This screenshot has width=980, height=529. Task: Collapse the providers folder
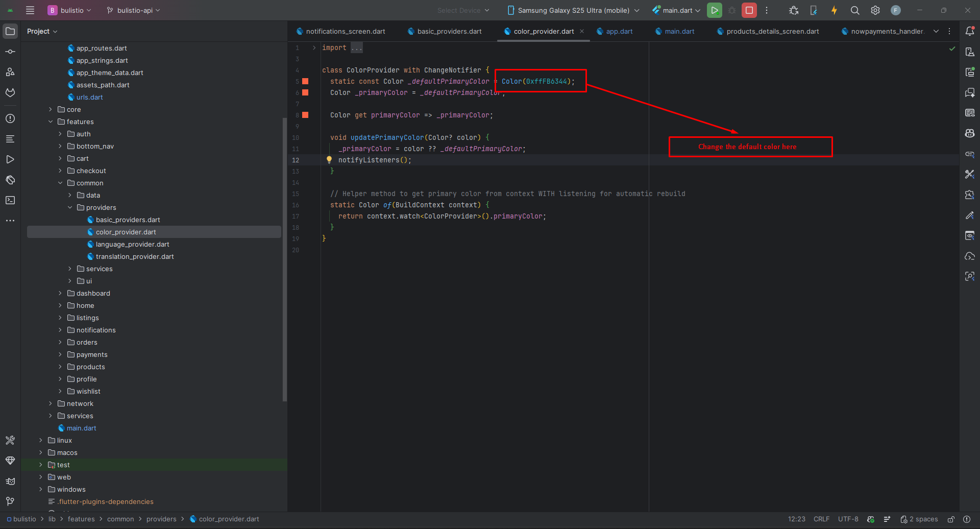(70, 207)
